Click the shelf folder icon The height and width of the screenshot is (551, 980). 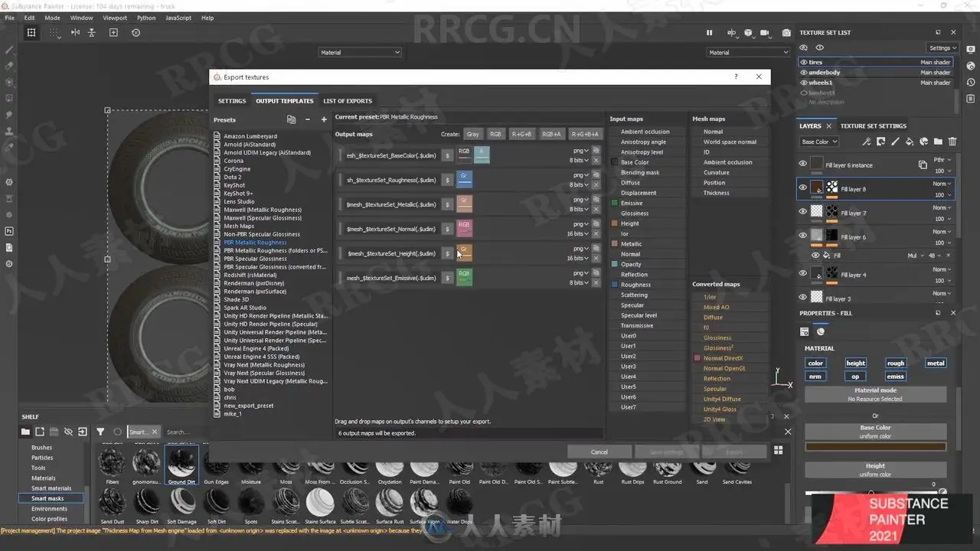click(25, 432)
